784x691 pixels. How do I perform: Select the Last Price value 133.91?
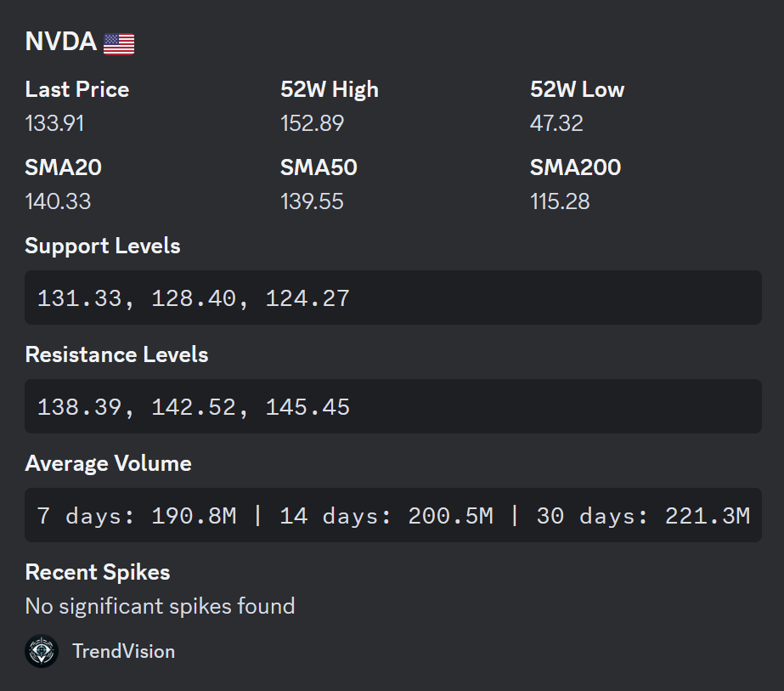tap(54, 123)
